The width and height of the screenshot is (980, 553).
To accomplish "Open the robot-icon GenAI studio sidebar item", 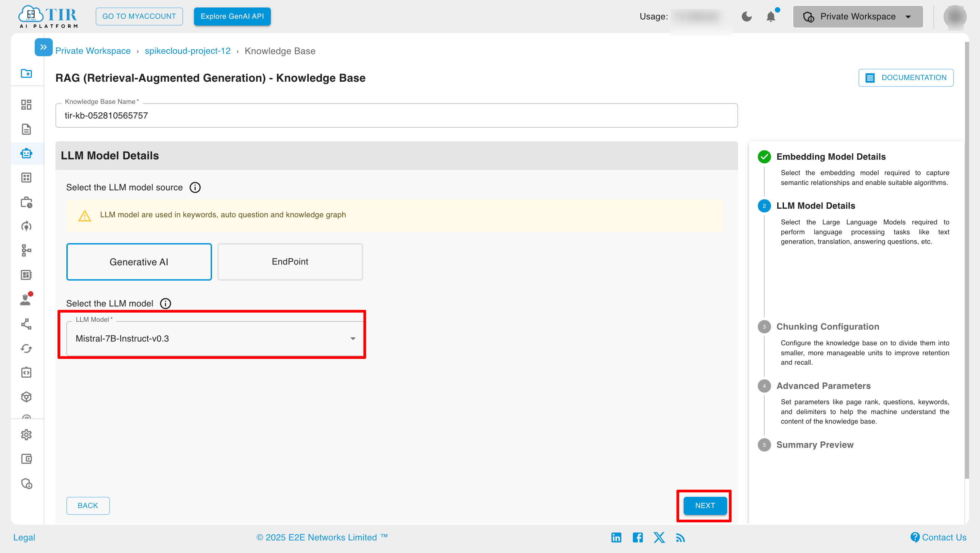I will coord(27,153).
